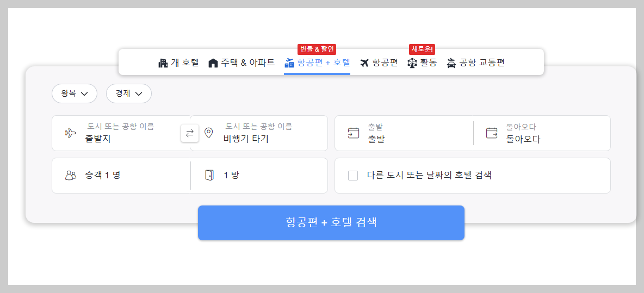Image resolution: width=644 pixels, height=293 pixels.
Task: Pick a date in the 출발 field
Action: [404, 133]
